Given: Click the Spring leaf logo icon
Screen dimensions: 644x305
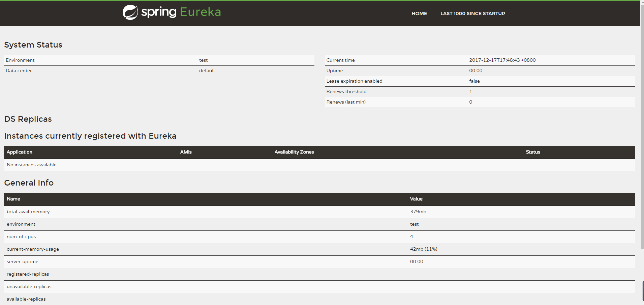Looking at the screenshot, I should click(x=130, y=12).
